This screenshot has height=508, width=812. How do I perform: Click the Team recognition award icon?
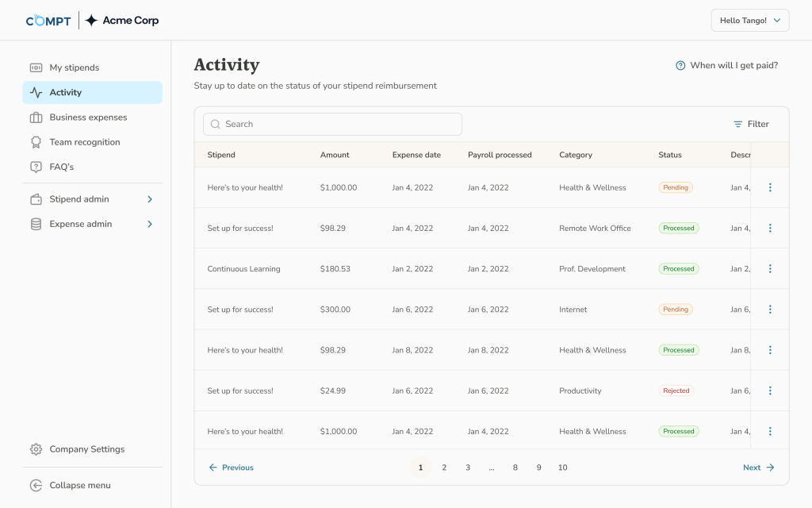[x=36, y=142]
